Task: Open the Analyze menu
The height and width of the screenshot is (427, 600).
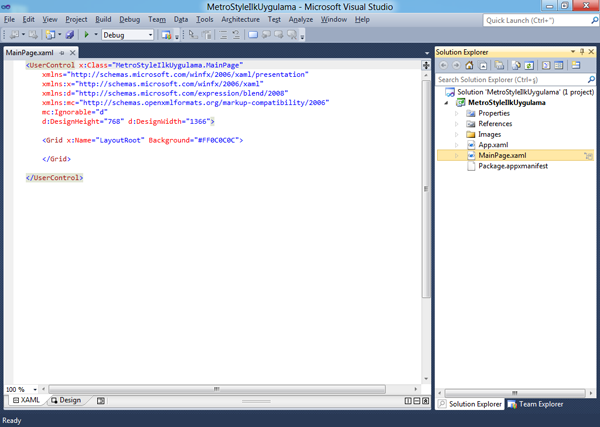Action: click(x=301, y=20)
